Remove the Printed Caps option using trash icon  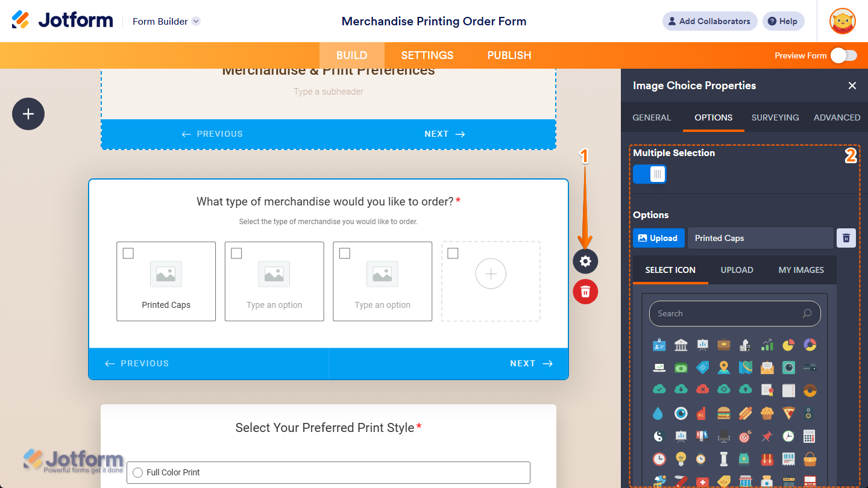pos(846,238)
